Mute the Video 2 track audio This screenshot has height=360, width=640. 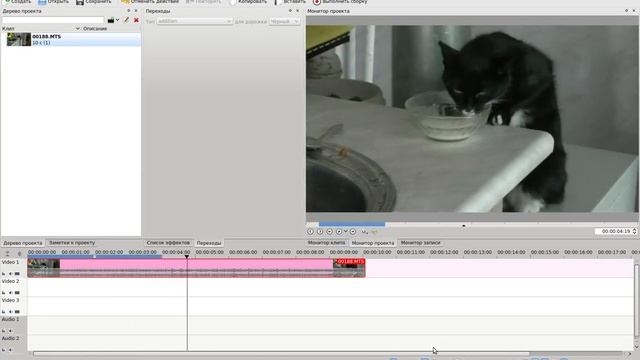11,293
